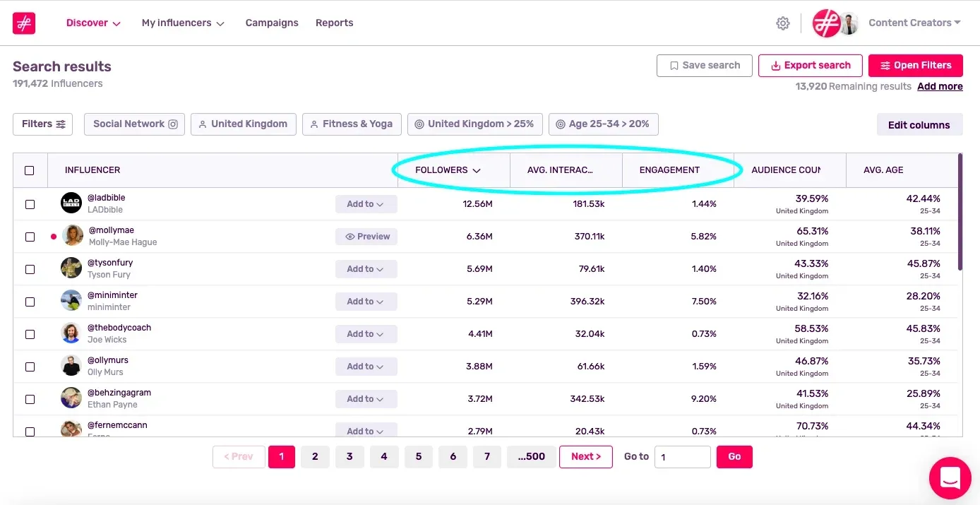Go to the Campaigns section
Screen dimensions: 980x505
point(272,23)
